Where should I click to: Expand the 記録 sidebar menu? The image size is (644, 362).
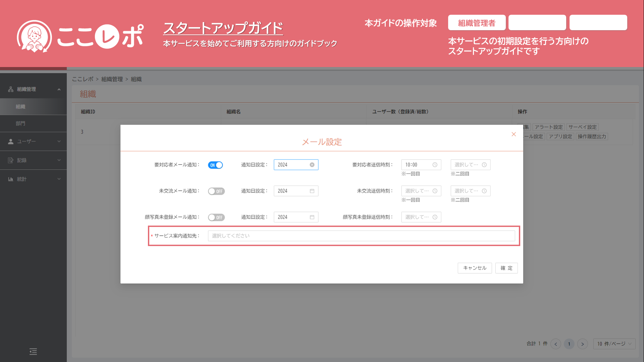point(34,160)
